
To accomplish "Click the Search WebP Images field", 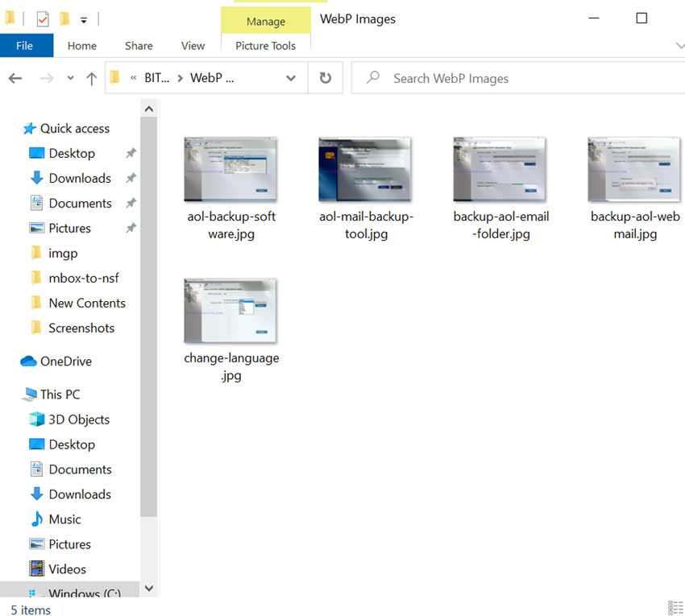I will pyautogui.click(x=518, y=78).
